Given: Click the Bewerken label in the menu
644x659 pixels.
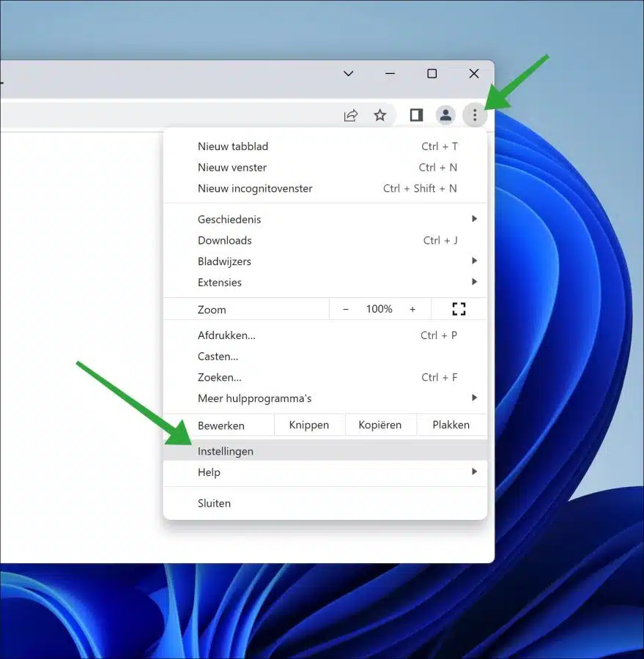Looking at the screenshot, I should pyautogui.click(x=221, y=425).
